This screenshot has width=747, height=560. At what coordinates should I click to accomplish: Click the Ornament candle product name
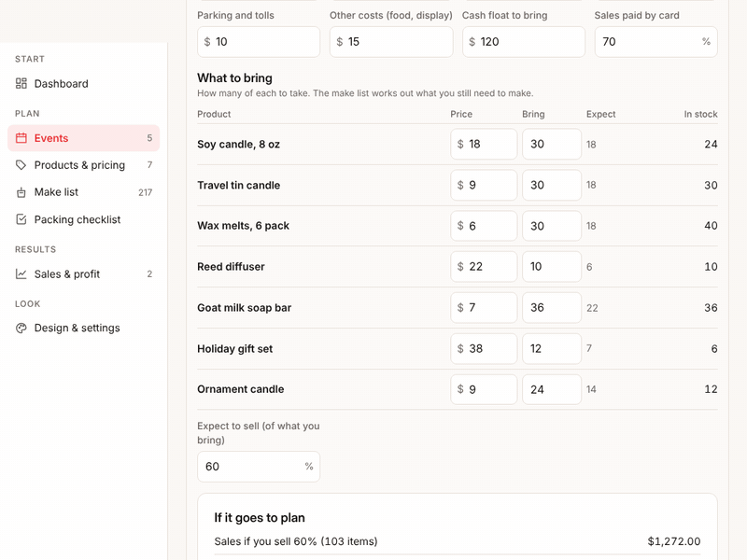click(241, 389)
